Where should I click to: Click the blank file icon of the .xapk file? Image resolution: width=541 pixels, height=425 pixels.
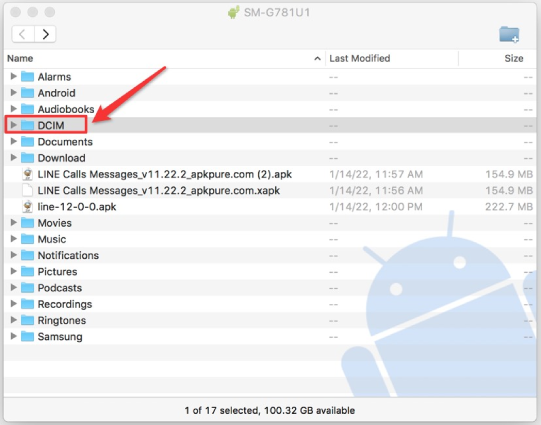click(27, 190)
